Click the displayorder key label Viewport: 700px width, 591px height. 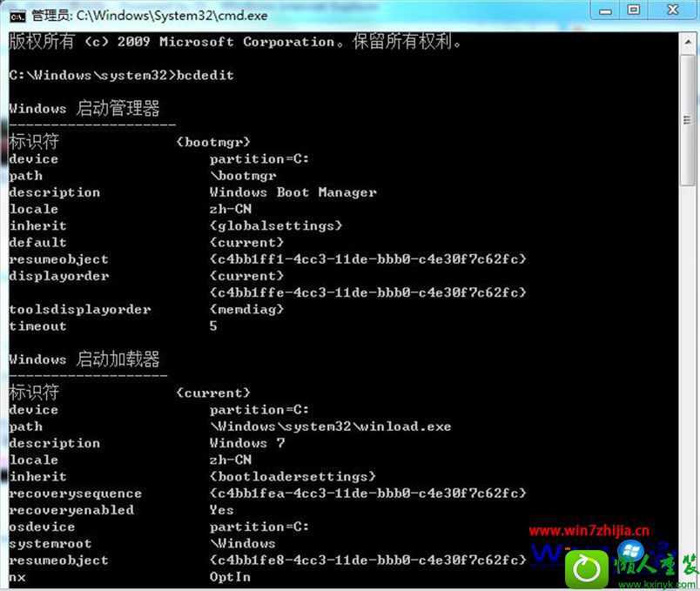tap(59, 276)
